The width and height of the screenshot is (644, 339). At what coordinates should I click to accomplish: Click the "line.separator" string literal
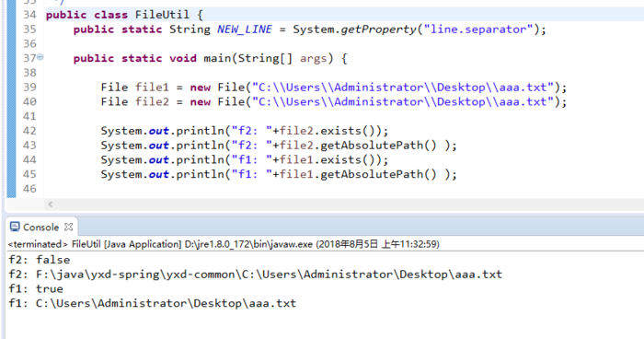click(478, 29)
